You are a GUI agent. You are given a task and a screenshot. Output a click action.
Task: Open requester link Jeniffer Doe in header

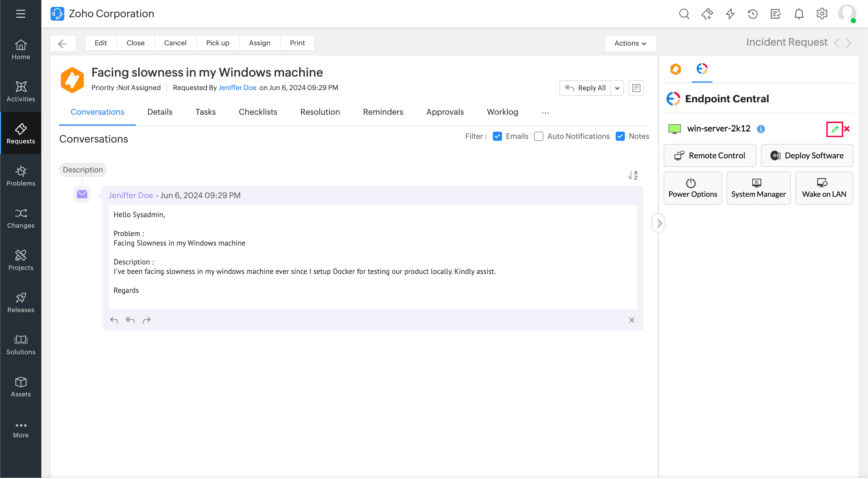tap(237, 88)
